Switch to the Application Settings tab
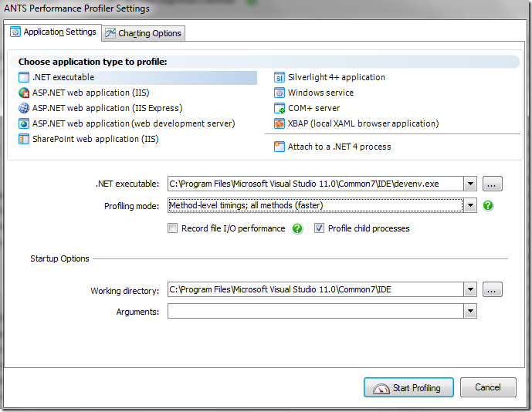The width and height of the screenshot is (532, 412). point(53,32)
